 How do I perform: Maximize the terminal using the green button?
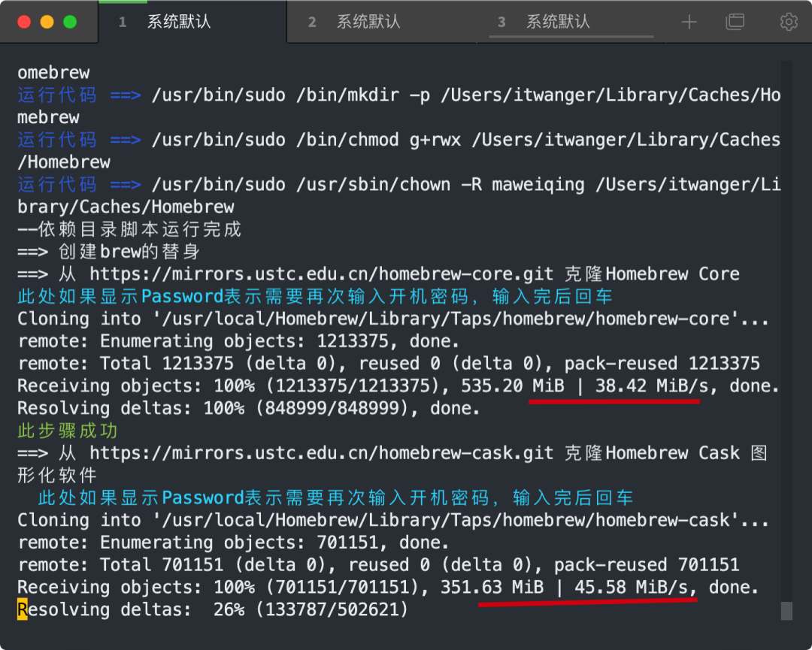[70, 22]
